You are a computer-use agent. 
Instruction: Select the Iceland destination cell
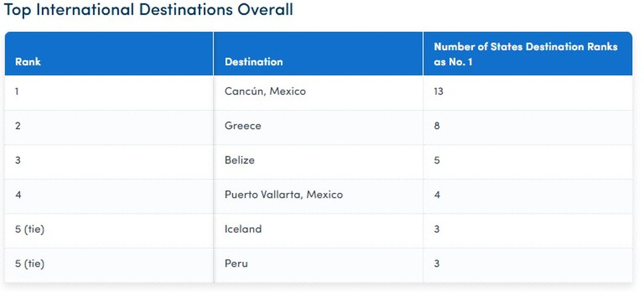point(243,229)
